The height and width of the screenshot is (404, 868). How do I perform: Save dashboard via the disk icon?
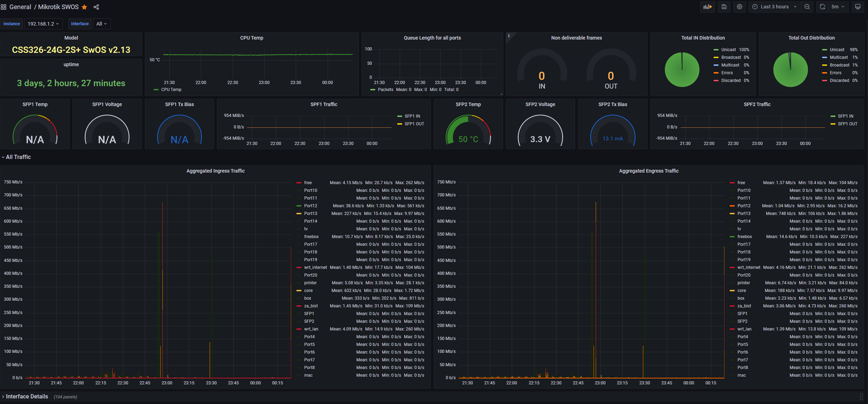(724, 7)
